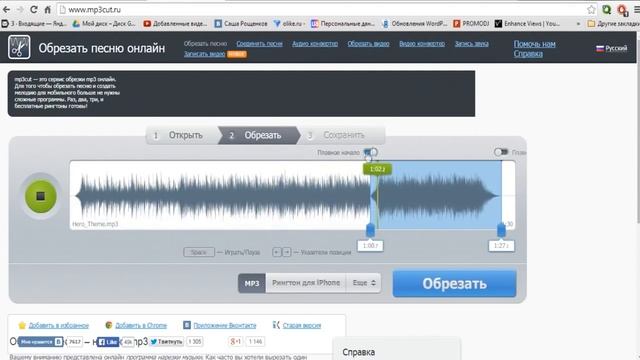
Task: Open the Персональные данные bookmark
Action: tap(343, 24)
